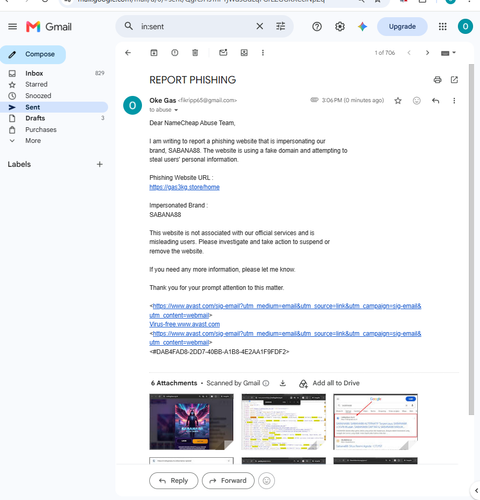
Task: Click the Virus-free www.avast.com link
Action: coord(184,324)
